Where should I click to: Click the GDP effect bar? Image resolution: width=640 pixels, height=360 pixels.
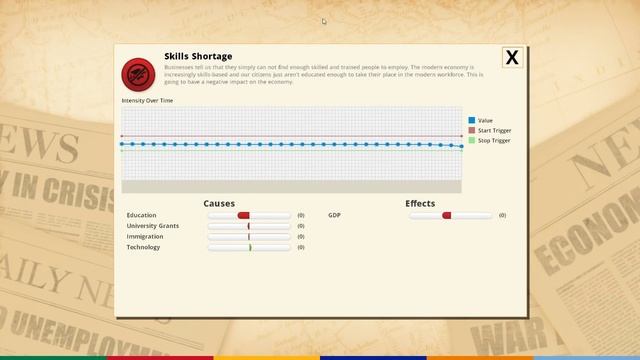pos(451,216)
